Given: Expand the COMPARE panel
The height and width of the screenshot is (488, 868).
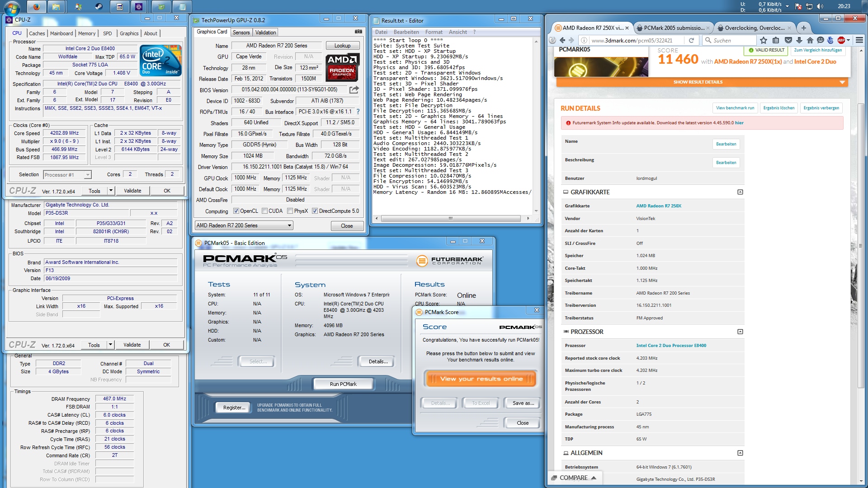Looking at the screenshot, I should click(574, 478).
